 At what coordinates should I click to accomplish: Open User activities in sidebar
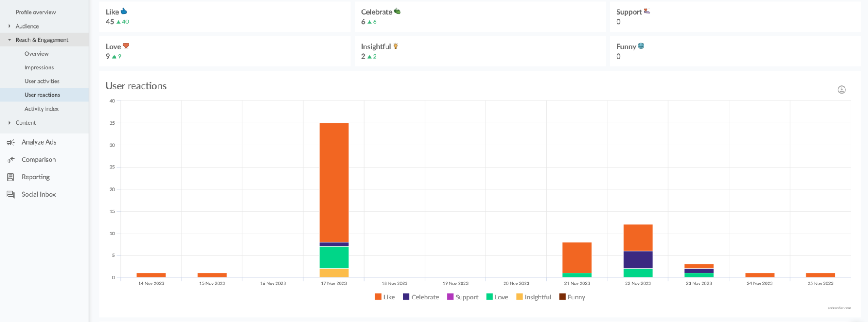(x=42, y=81)
